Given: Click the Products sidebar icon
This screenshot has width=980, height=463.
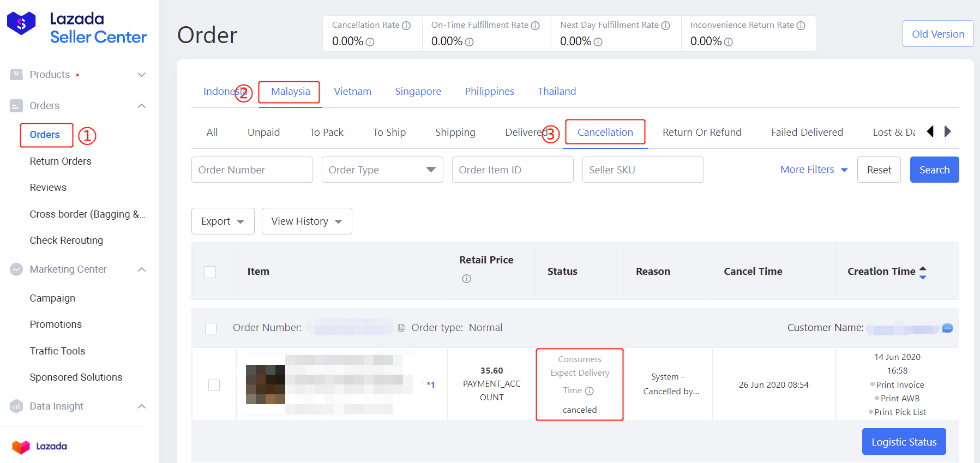Looking at the screenshot, I should tap(16, 75).
